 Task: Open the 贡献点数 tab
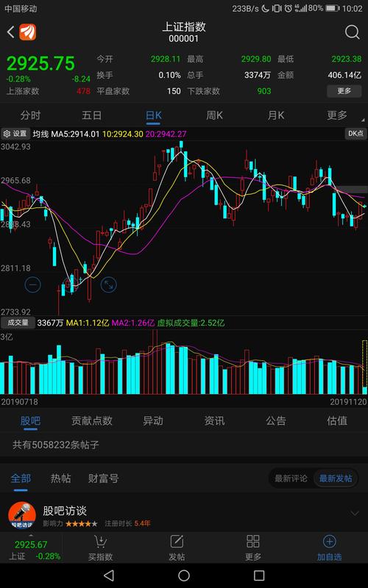coord(91,420)
